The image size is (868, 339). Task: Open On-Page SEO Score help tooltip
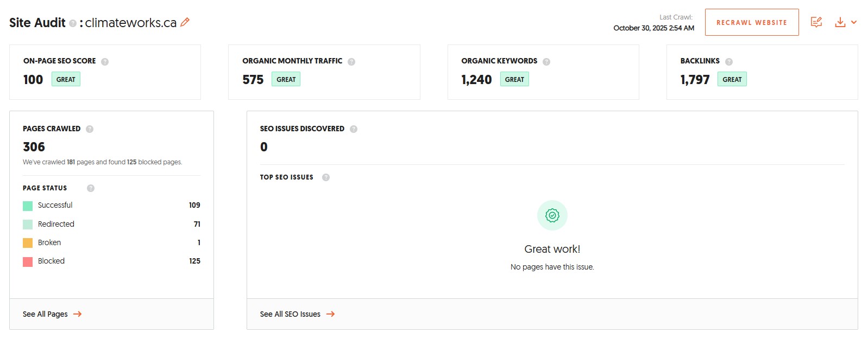(105, 62)
